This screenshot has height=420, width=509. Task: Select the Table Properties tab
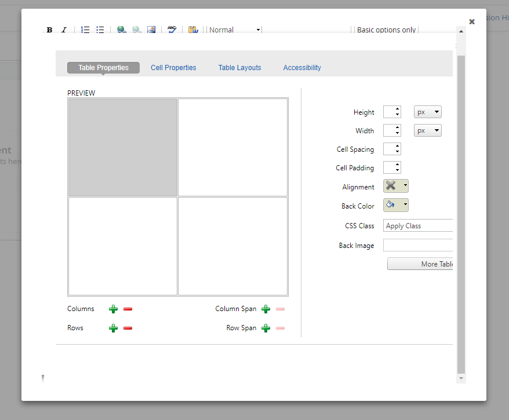click(104, 68)
